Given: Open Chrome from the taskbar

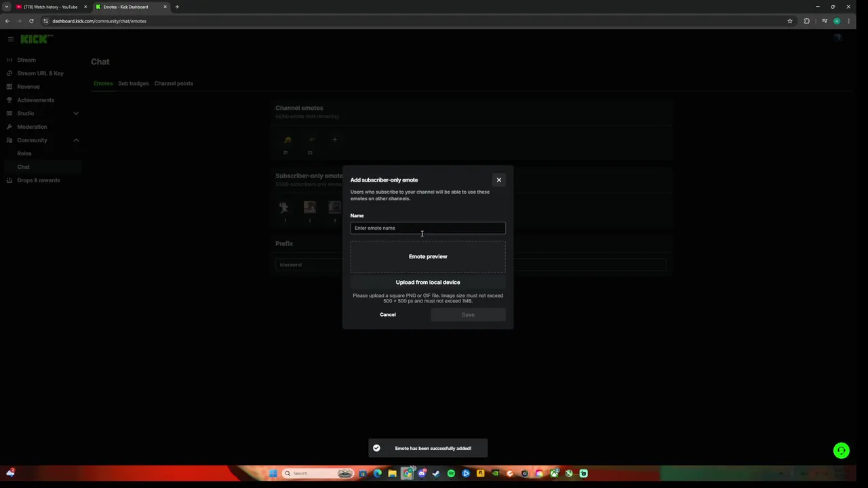Looking at the screenshot, I should (x=407, y=473).
